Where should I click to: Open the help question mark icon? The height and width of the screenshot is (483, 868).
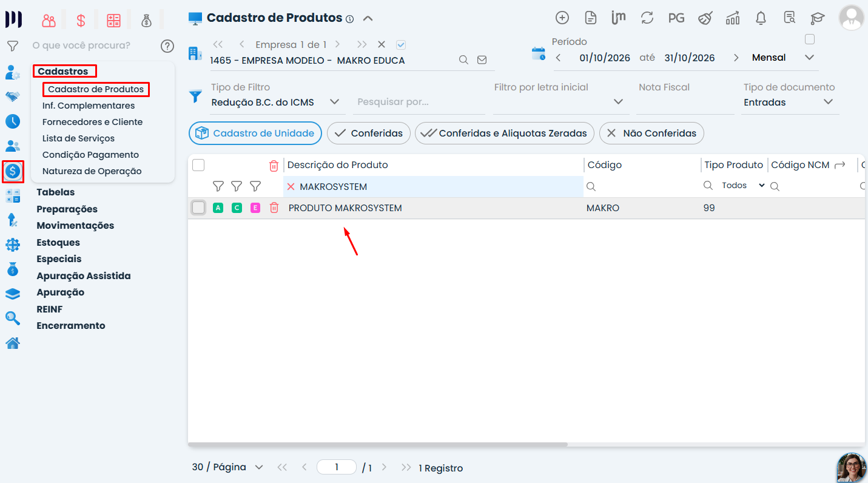point(167,46)
